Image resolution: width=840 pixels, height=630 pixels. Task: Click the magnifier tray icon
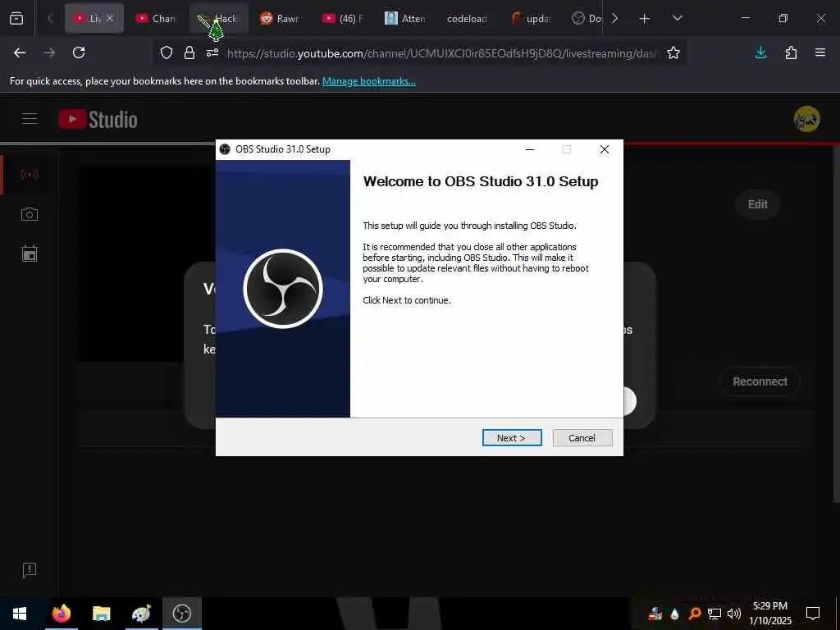click(x=695, y=614)
